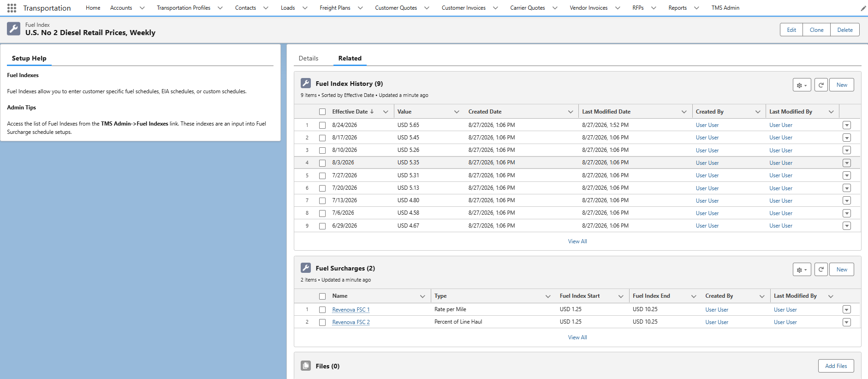868x379 pixels.
Task: Click New in Fuel Index History
Action: tap(842, 85)
